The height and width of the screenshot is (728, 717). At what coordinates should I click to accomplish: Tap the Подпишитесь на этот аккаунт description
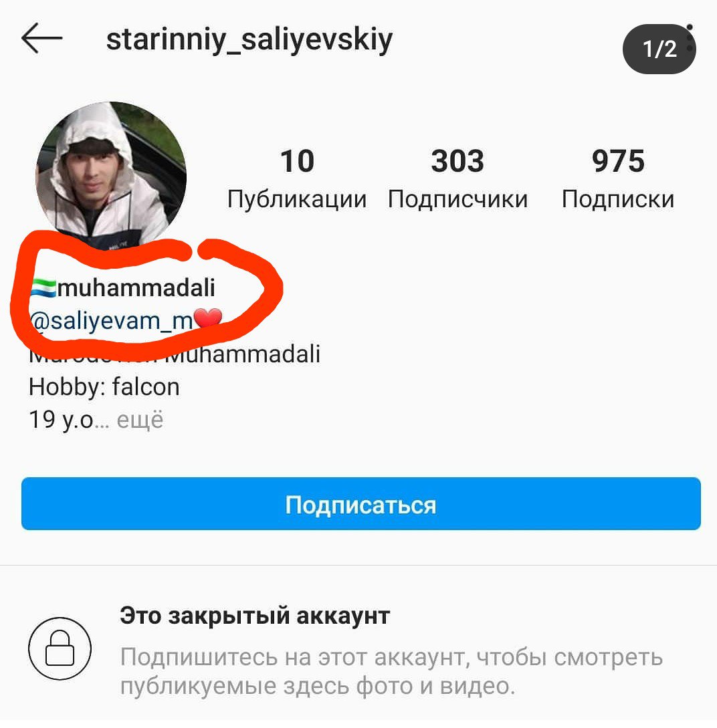click(x=391, y=671)
